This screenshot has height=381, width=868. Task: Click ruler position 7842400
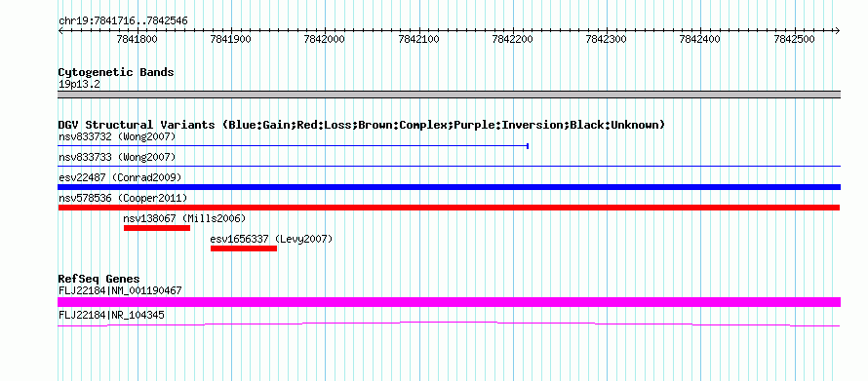(x=700, y=39)
